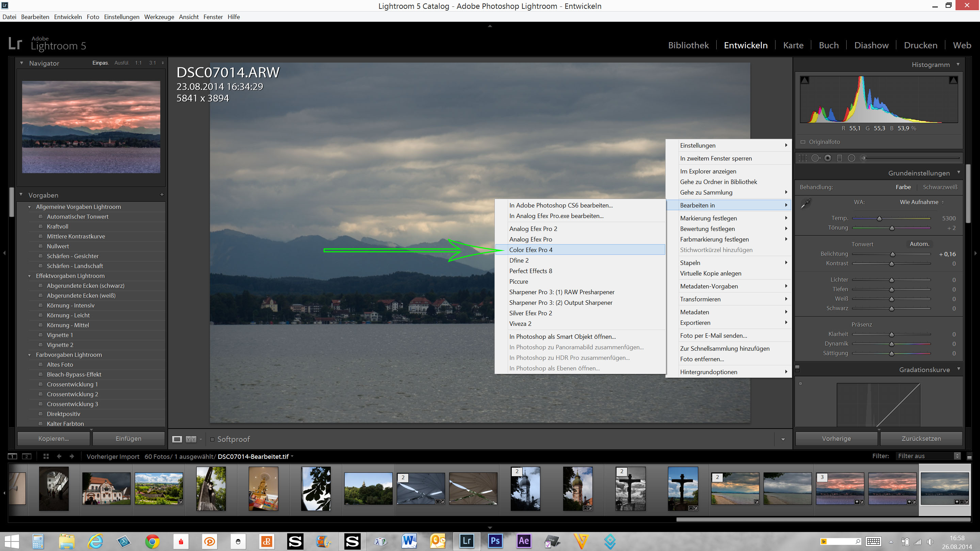
Task: Select the graduated filter tool
Action: click(839, 158)
